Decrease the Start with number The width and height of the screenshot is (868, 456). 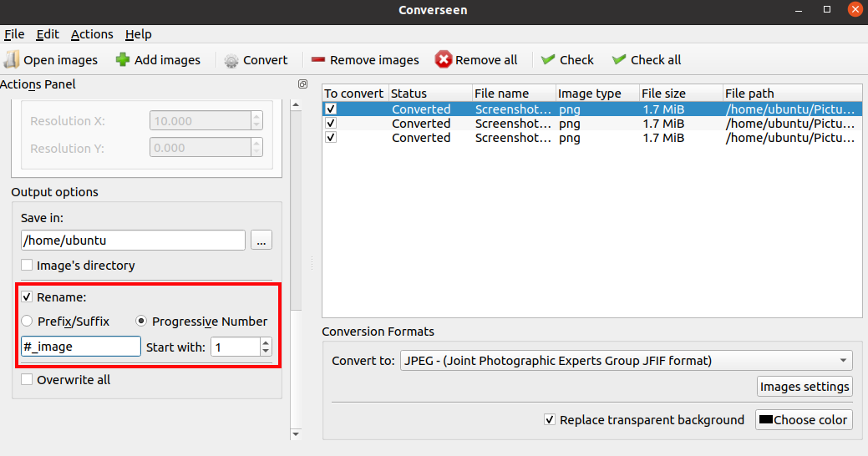point(266,351)
